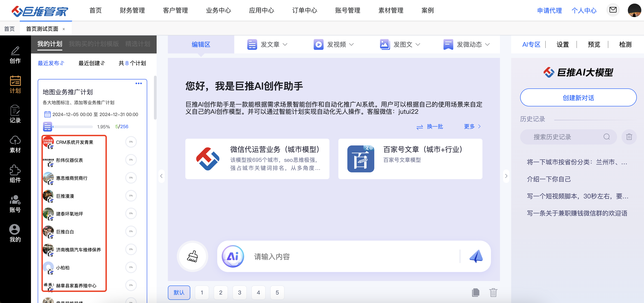Screen dimensions: 644x303
Task: Open the 预览 panel
Action: point(594,44)
